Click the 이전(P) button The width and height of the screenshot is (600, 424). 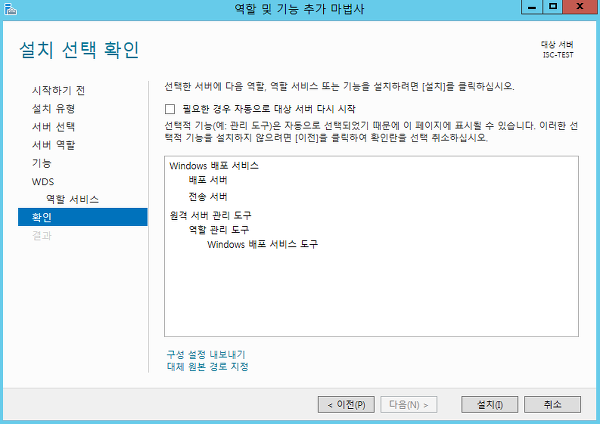(x=346, y=404)
